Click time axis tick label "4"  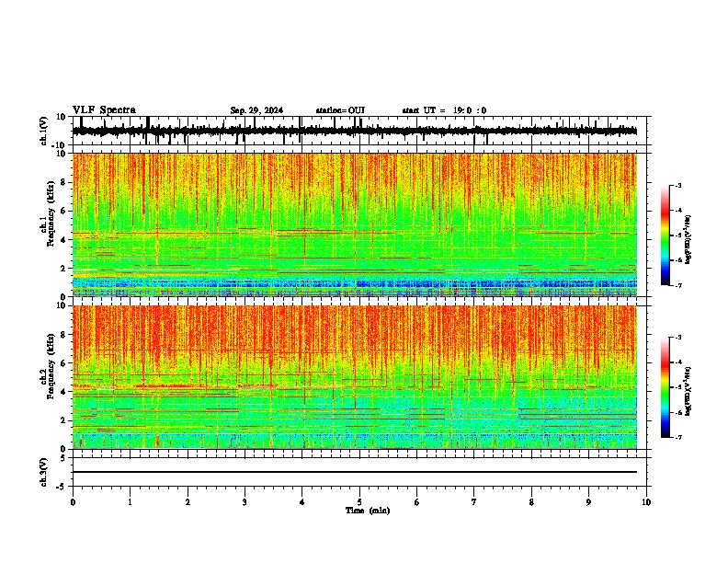point(302,502)
